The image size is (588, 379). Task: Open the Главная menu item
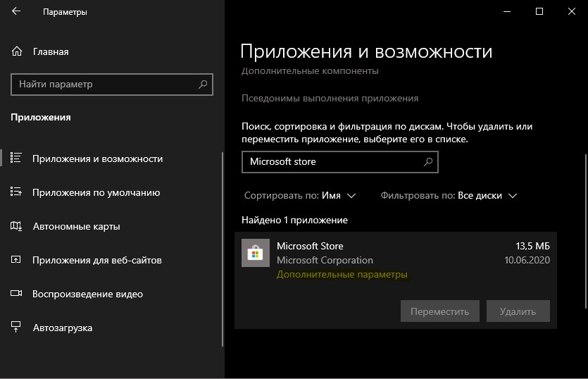(51, 52)
